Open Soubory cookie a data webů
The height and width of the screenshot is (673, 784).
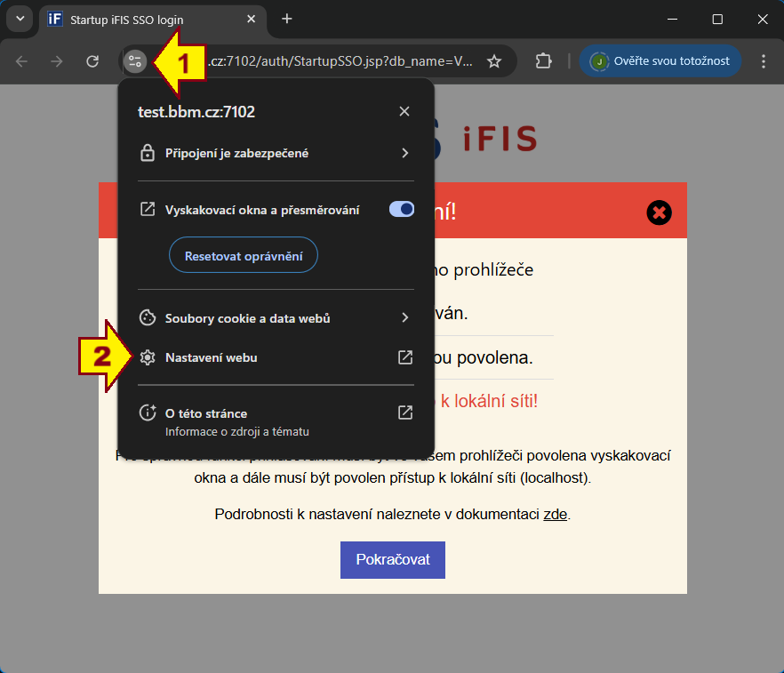(276, 318)
